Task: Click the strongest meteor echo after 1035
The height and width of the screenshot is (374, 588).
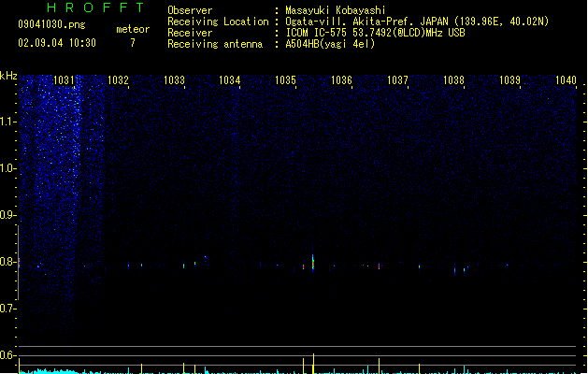Action: [x=313, y=262]
